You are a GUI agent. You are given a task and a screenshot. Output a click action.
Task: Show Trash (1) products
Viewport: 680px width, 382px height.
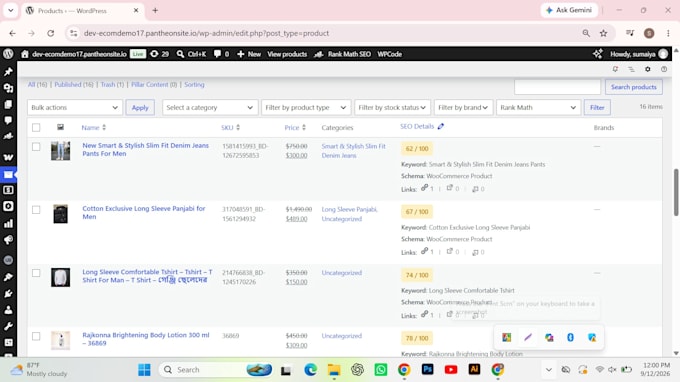click(112, 85)
